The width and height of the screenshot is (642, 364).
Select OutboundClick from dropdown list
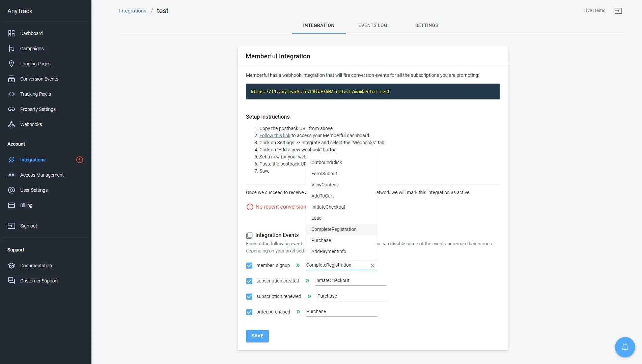point(341,162)
